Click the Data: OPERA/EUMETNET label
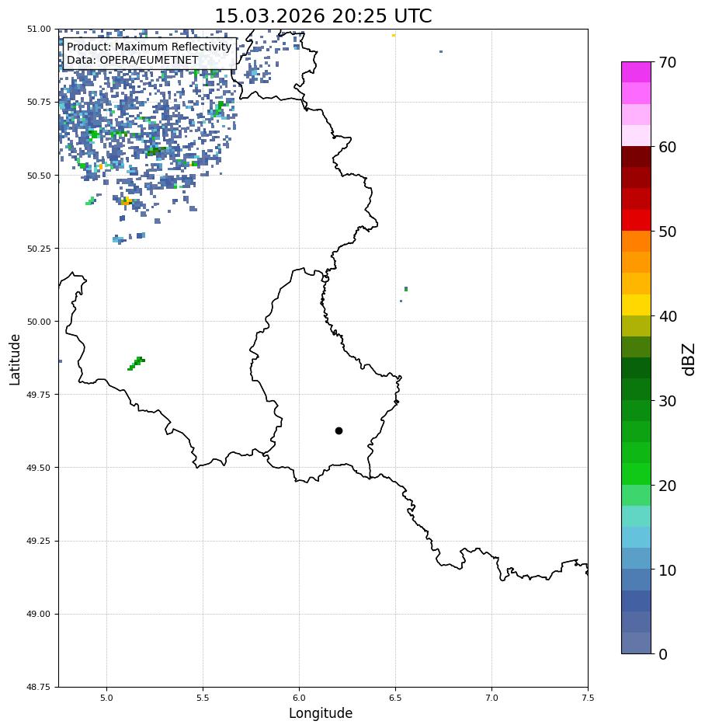Viewport: 705px width, 728px height. [x=133, y=60]
